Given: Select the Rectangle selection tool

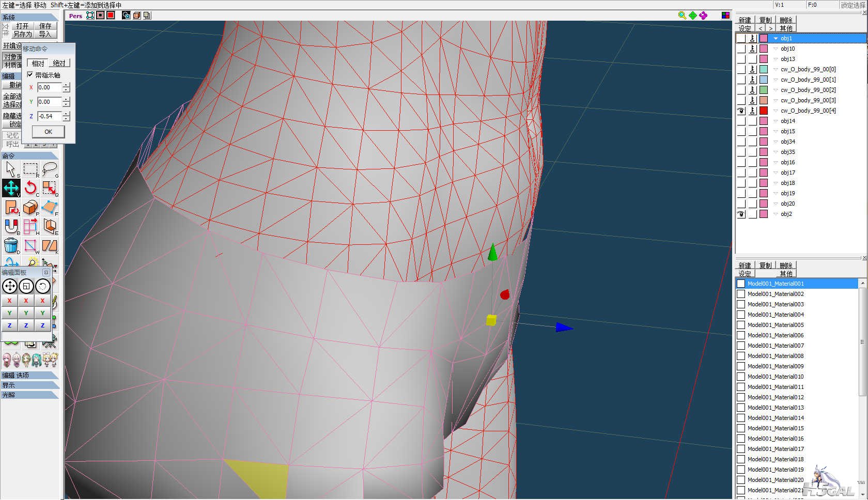Looking at the screenshot, I should tap(30, 169).
